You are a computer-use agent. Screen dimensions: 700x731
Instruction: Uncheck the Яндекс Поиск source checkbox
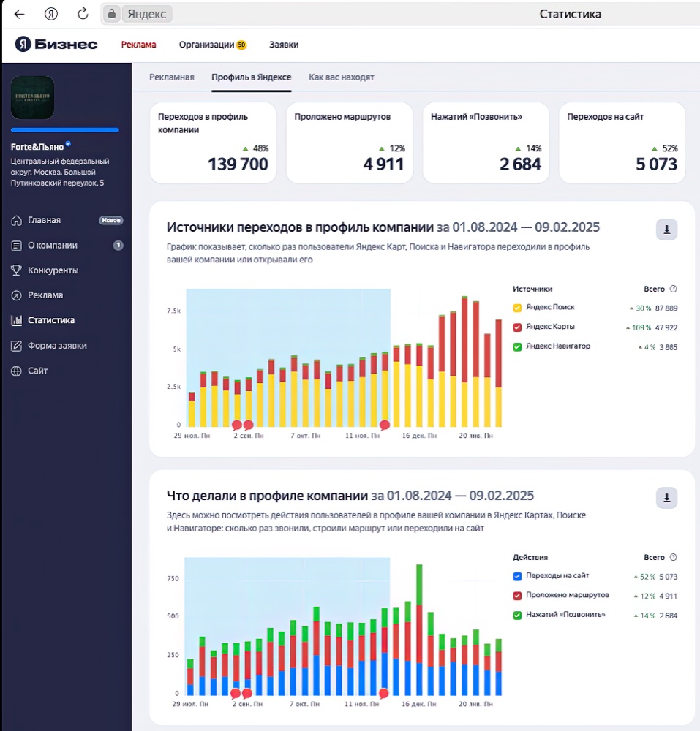516,308
